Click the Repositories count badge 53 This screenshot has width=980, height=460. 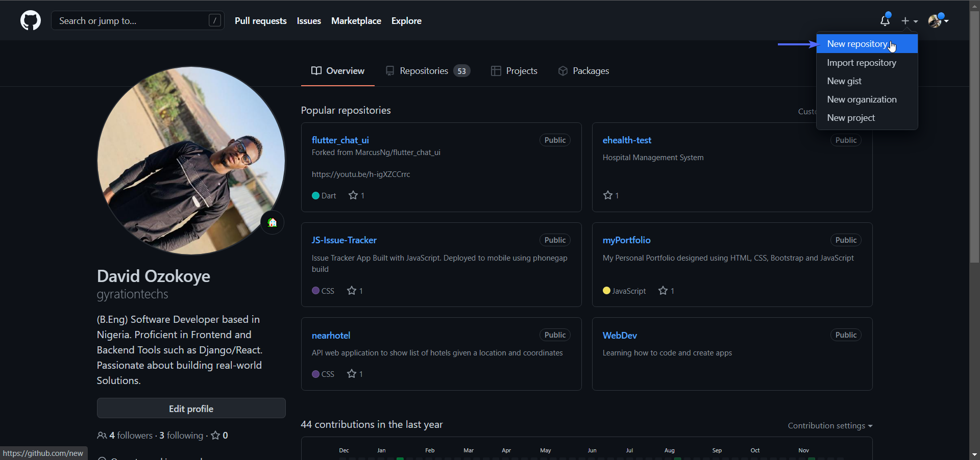point(462,71)
